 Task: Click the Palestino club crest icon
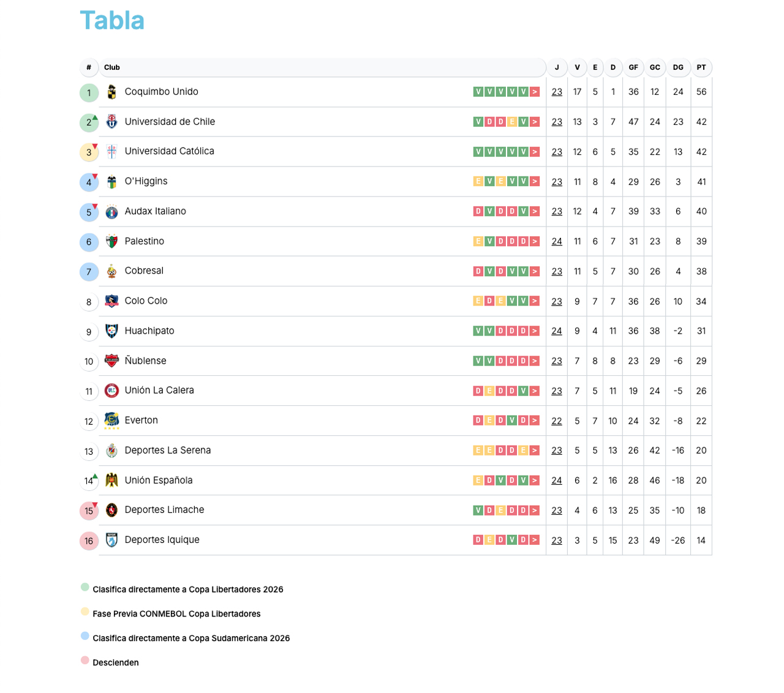pyautogui.click(x=111, y=241)
